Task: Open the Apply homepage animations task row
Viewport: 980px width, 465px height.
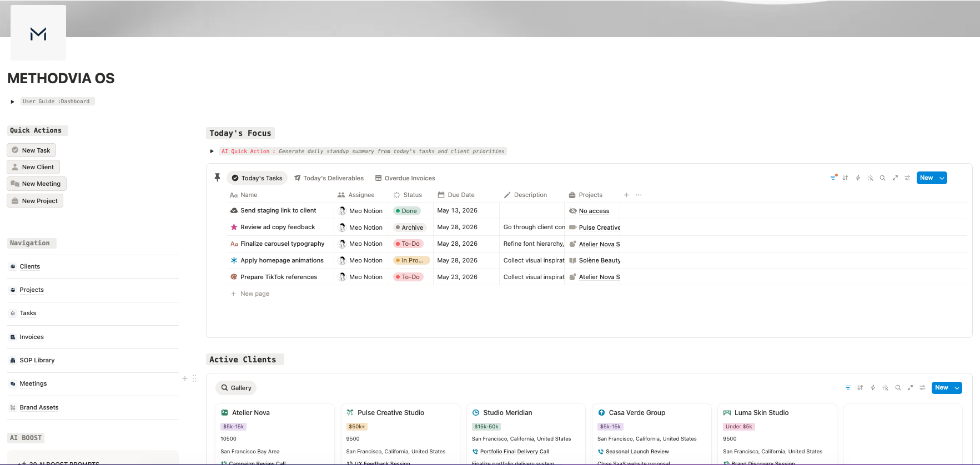Action: click(x=282, y=260)
